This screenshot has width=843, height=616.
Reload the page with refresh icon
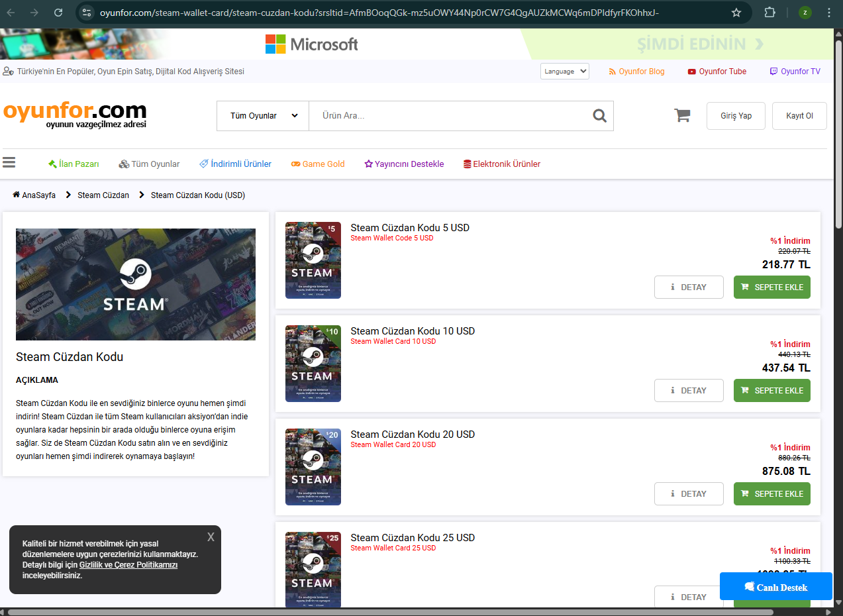[58, 13]
